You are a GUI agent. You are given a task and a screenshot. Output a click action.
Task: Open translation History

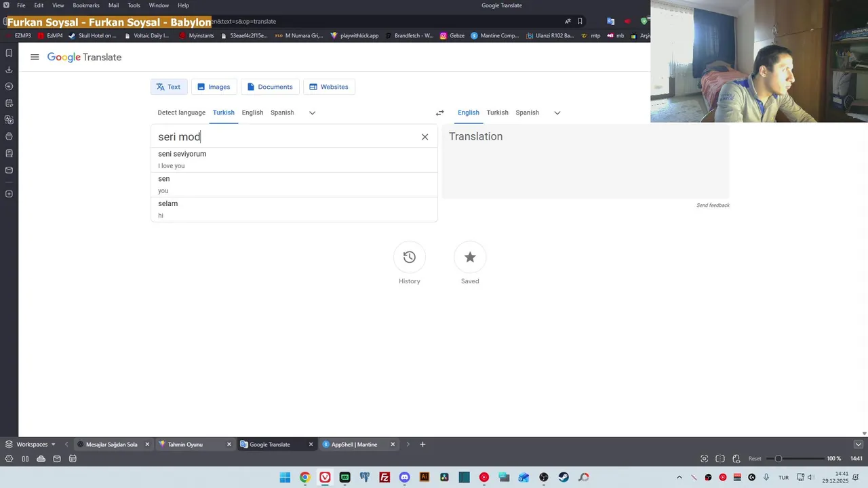click(410, 257)
